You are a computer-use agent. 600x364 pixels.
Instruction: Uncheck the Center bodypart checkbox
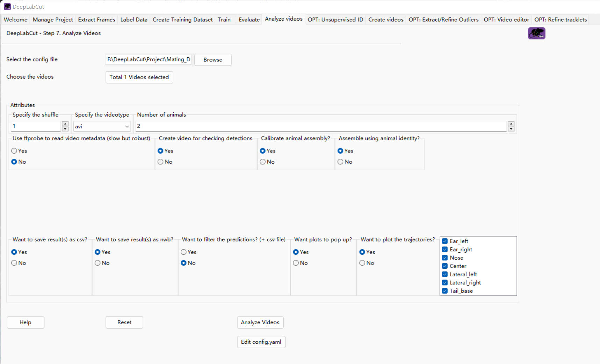click(x=445, y=266)
